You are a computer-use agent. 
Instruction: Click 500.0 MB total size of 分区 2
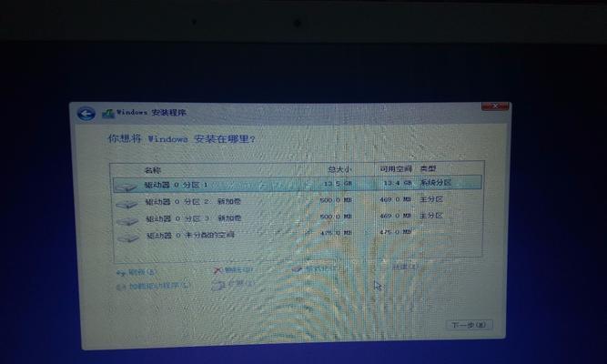point(336,200)
